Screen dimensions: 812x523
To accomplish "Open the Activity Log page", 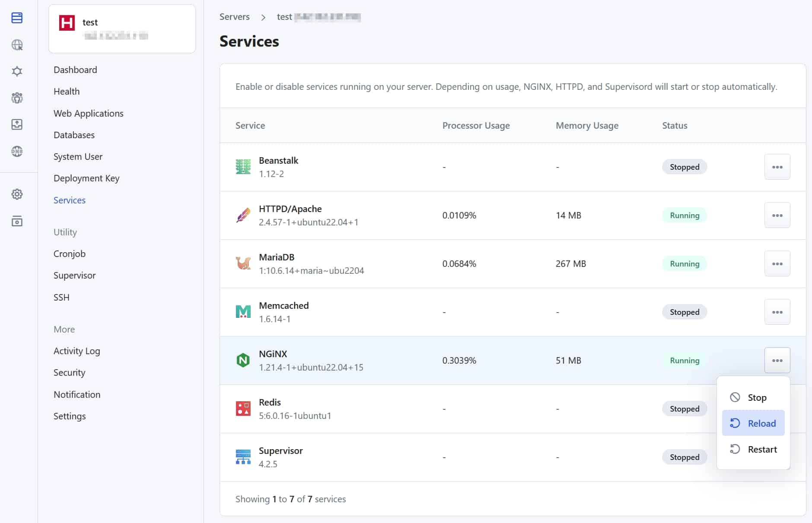I will (x=76, y=351).
